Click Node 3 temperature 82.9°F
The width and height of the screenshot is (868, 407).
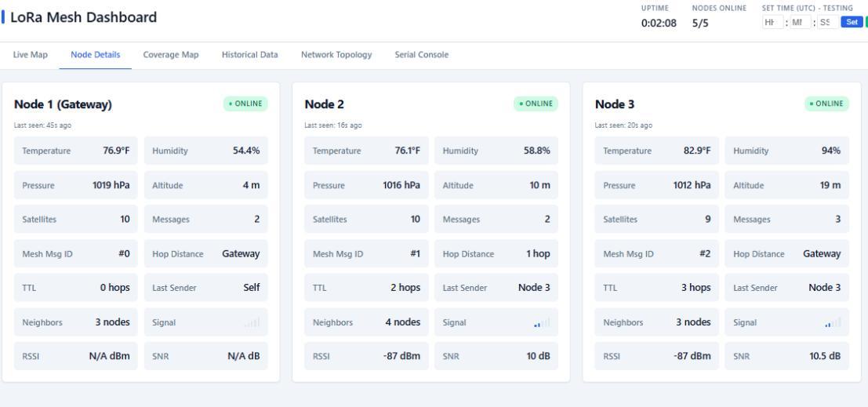(x=697, y=151)
